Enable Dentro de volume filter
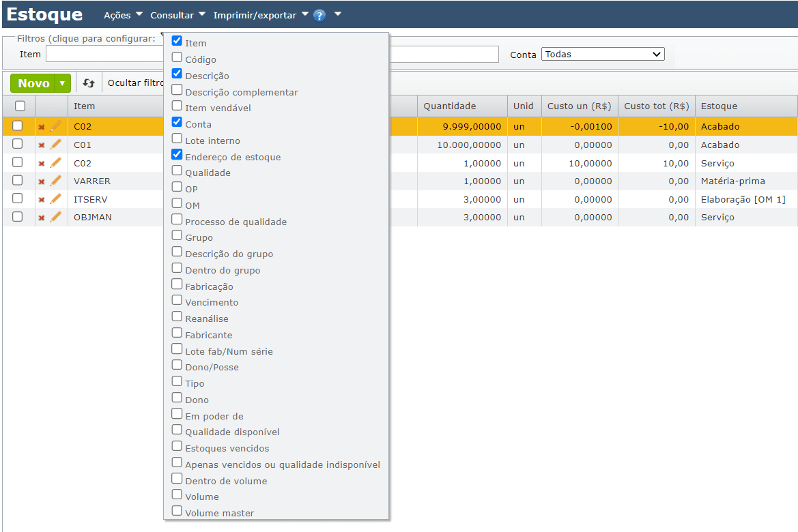Screen dimensions: 798x532 (x=177, y=478)
